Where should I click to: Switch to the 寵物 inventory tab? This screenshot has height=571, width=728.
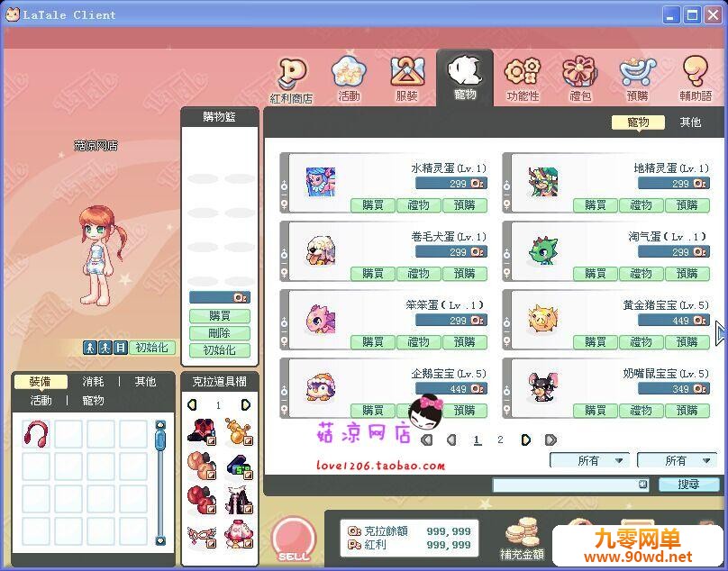[93, 400]
